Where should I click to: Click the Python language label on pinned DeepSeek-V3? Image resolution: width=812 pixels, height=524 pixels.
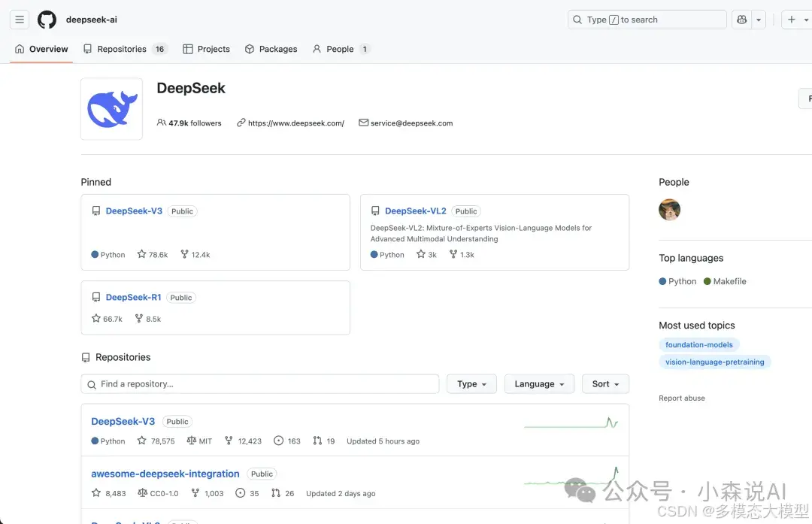pyautogui.click(x=108, y=255)
